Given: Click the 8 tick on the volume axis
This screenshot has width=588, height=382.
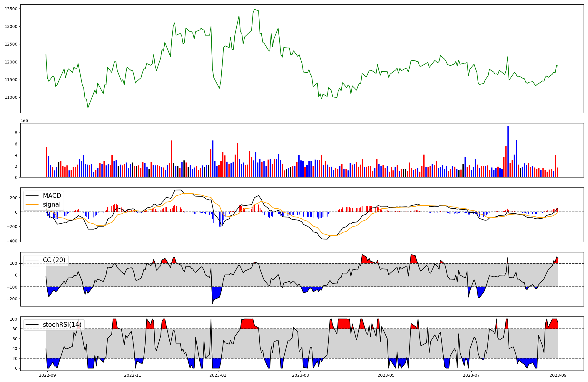Looking at the screenshot, I should (x=16, y=133).
